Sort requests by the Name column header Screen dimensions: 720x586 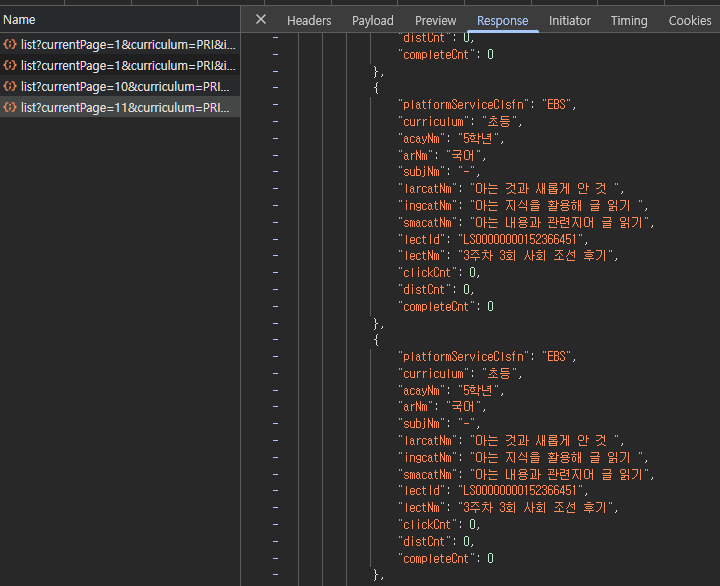20,20
